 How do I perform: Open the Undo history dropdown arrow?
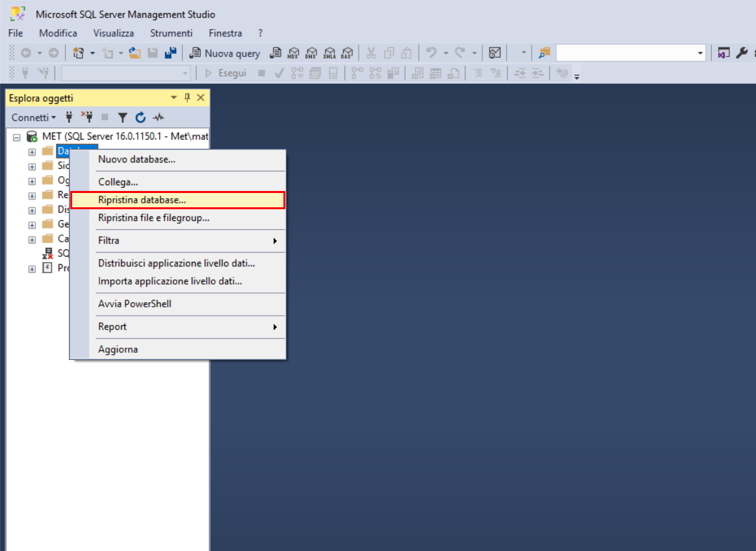tap(445, 53)
